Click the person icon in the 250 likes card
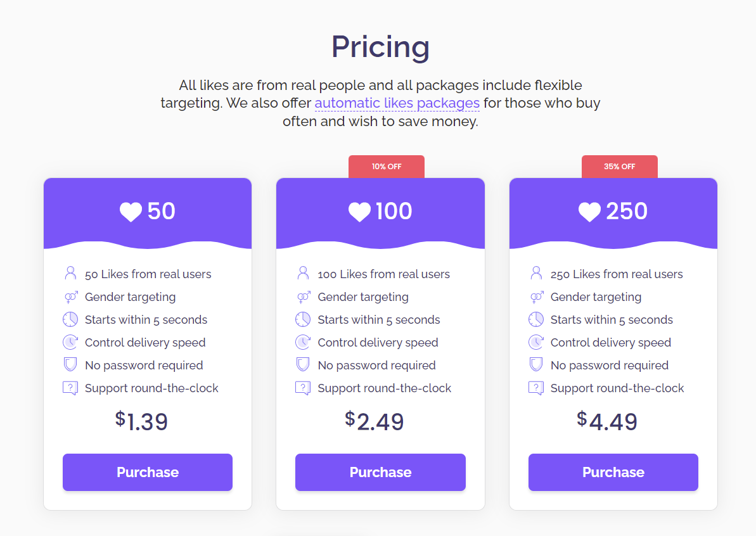Image resolution: width=756 pixels, height=536 pixels. (536, 274)
